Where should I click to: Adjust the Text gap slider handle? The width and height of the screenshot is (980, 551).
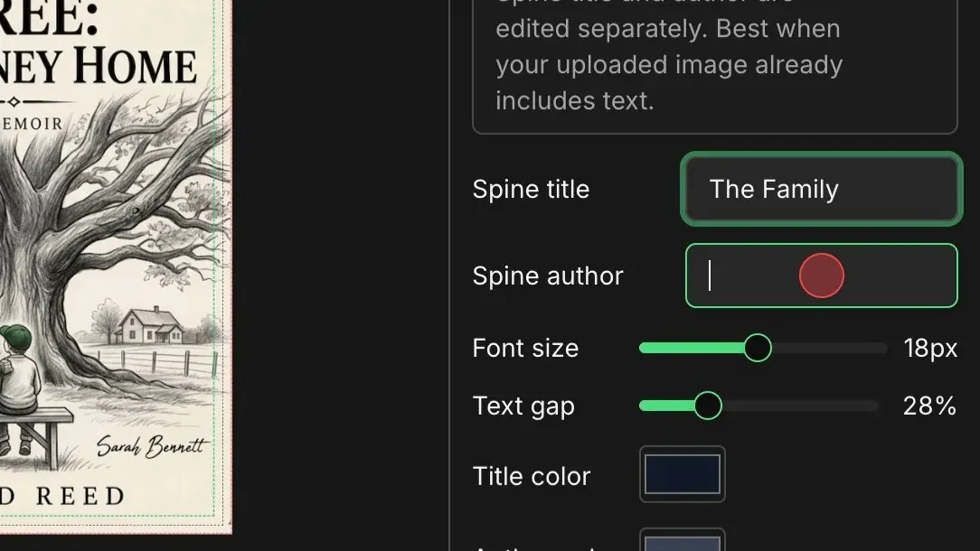point(708,406)
